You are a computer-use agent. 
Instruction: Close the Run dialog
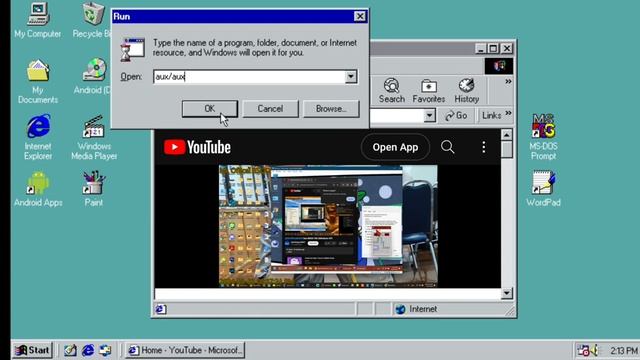(x=360, y=16)
